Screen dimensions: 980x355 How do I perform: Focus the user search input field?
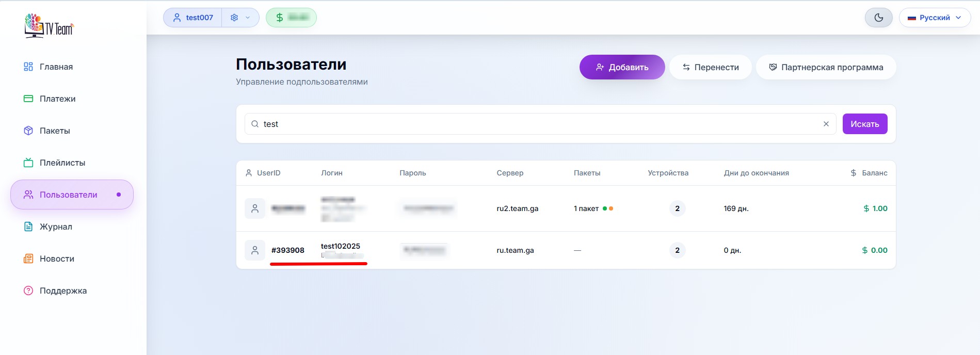(x=537, y=124)
